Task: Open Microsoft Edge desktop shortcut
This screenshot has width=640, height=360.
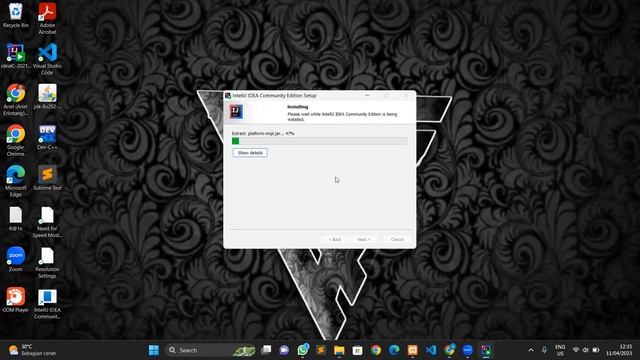Action: click(x=16, y=182)
